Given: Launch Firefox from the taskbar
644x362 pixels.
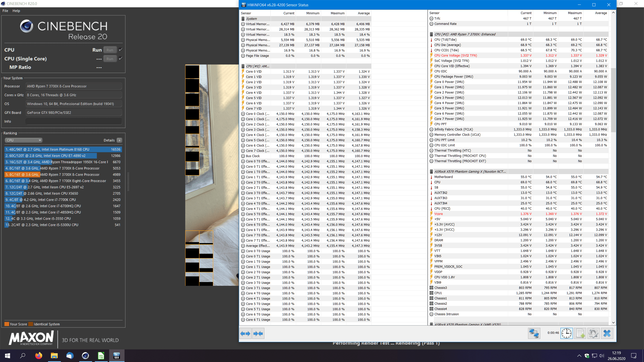Looking at the screenshot, I should [x=38, y=356].
